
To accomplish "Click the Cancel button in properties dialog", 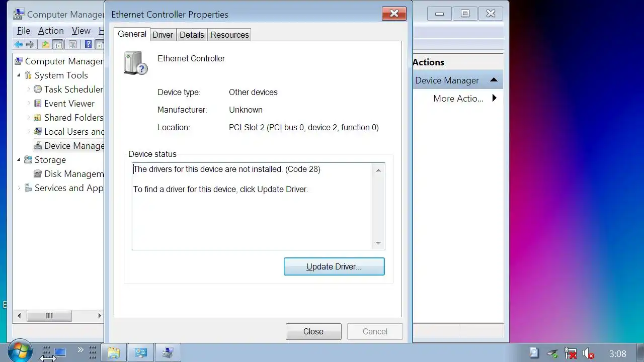I will (375, 331).
